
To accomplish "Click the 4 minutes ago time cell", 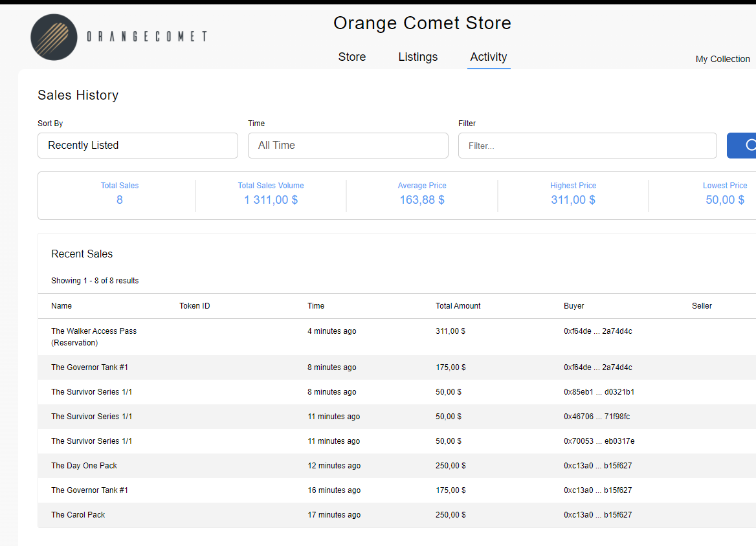I will 331,331.
